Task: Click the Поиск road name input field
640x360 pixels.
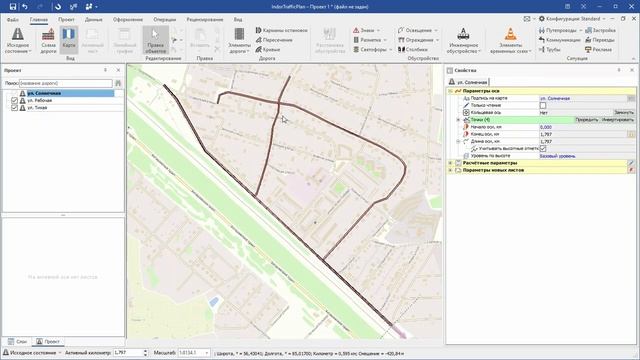Action: point(65,83)
